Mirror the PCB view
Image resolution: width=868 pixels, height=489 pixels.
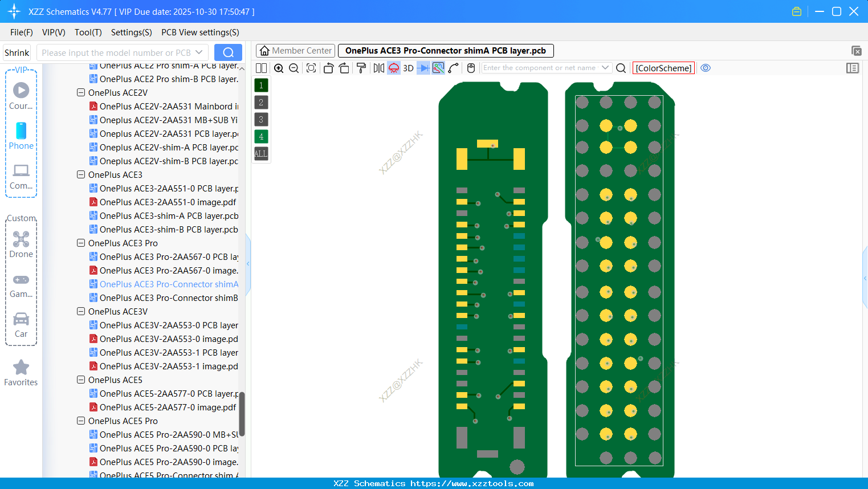(x=379, y=68)
